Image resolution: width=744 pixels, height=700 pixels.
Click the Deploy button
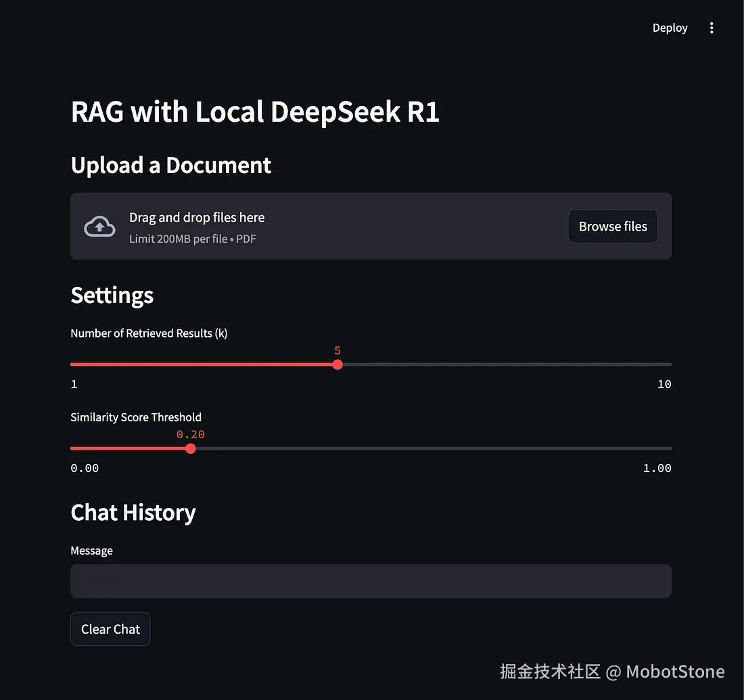click(670, 28)
